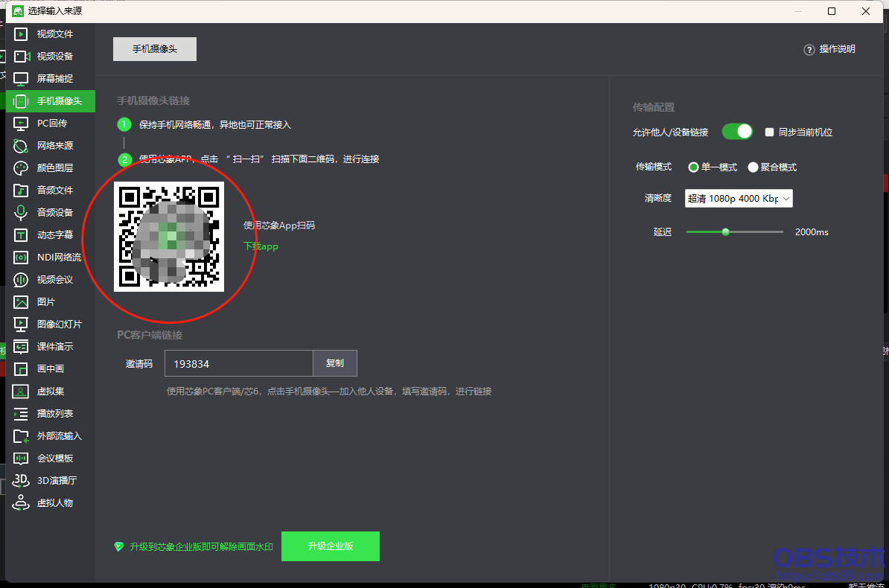Open the 屏幕捕捉 monitor icon

tap(20, 79)
